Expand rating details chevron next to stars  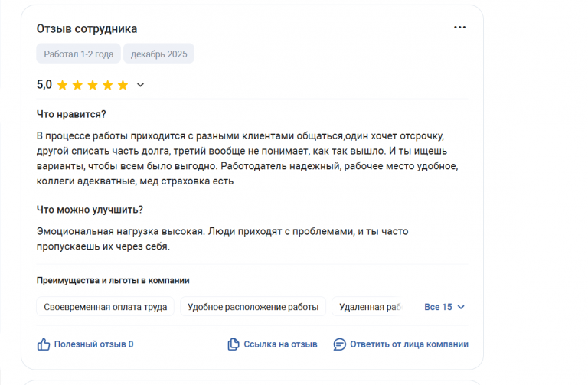140,85
